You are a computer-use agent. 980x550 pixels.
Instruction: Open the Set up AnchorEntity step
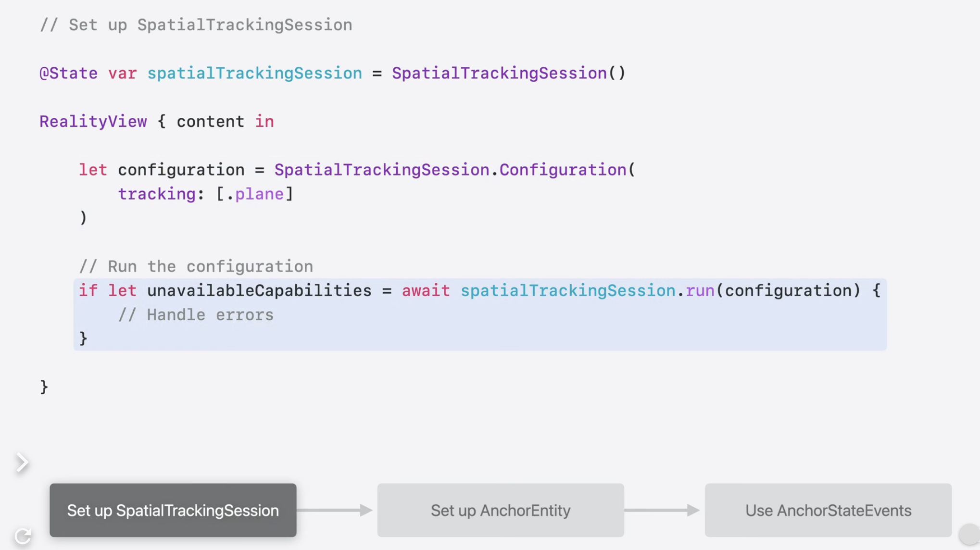(x=500, y=510)
